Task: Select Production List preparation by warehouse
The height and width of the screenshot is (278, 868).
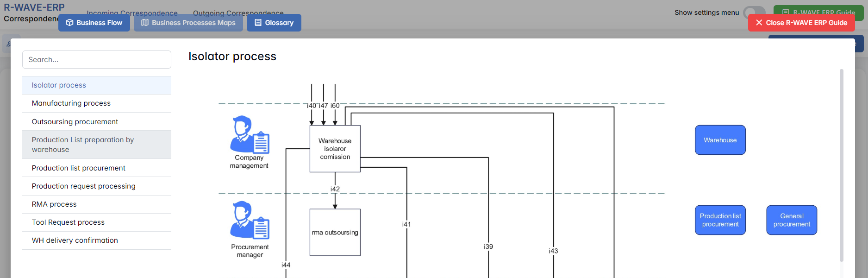Action: click(x=97, y=145)
